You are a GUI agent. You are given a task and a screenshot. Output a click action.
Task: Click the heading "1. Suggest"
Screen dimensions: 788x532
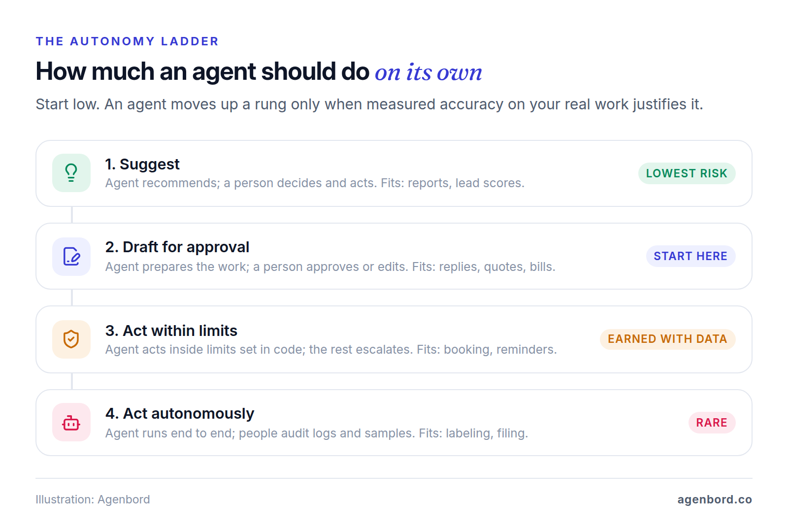[142, 164]
